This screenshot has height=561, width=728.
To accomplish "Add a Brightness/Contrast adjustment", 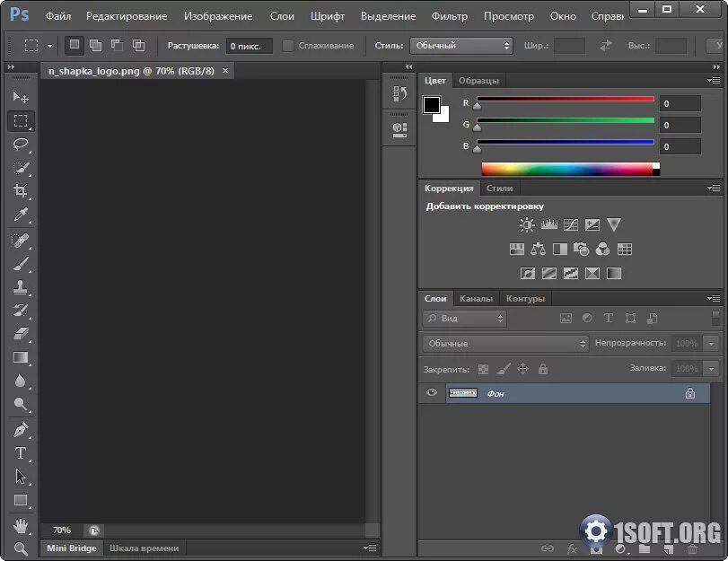I will (x=527, y=225).
